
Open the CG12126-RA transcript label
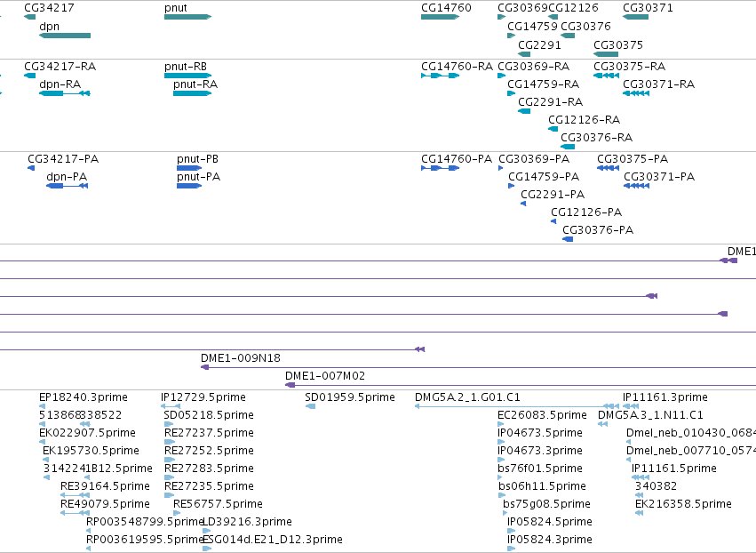(x=584, y=120)
